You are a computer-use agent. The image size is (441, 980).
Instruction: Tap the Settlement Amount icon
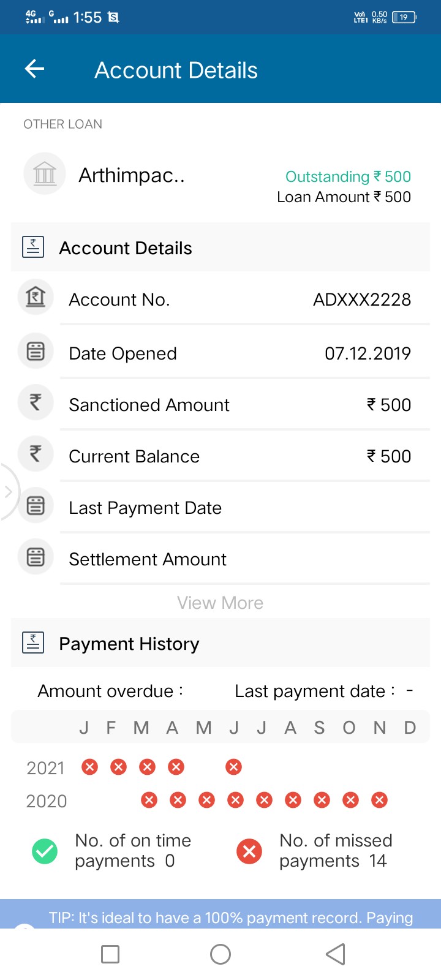[36, 557]
